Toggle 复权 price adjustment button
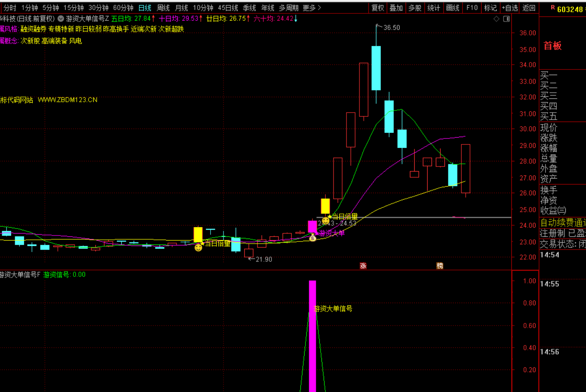Viewport: 586px width, 392px height. click(378, 8)
